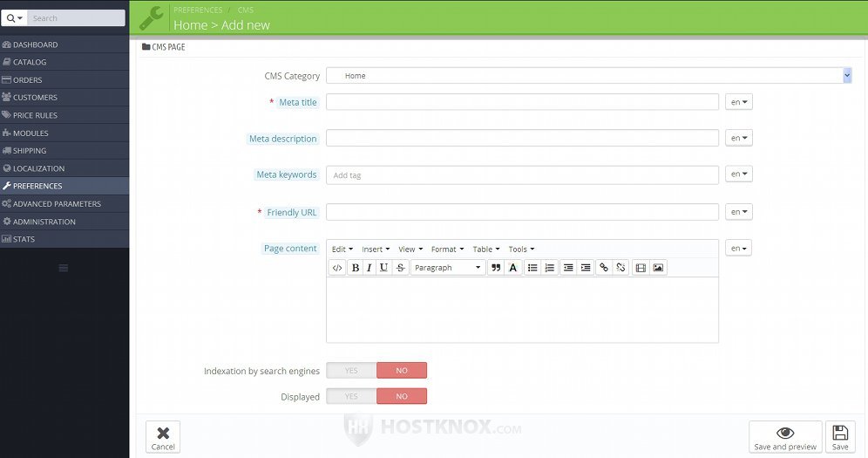Open source code view in editor toolbar
The image size is (868, 458).
click(337, 268)
